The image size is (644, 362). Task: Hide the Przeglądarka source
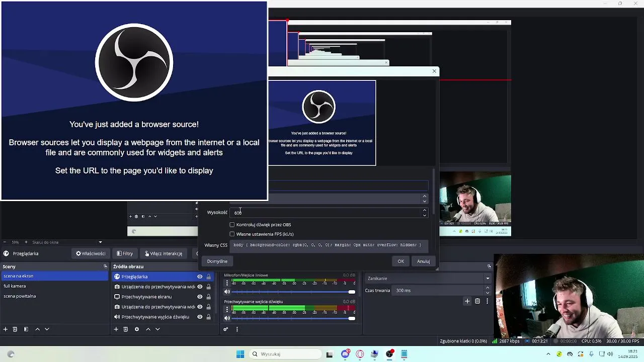pos(200,277)
